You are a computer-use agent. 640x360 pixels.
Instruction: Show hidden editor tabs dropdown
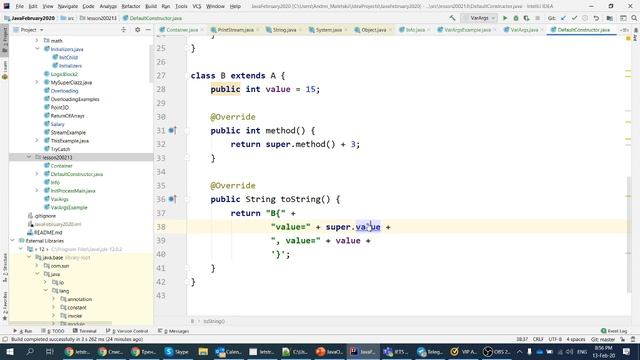point(624,30)
